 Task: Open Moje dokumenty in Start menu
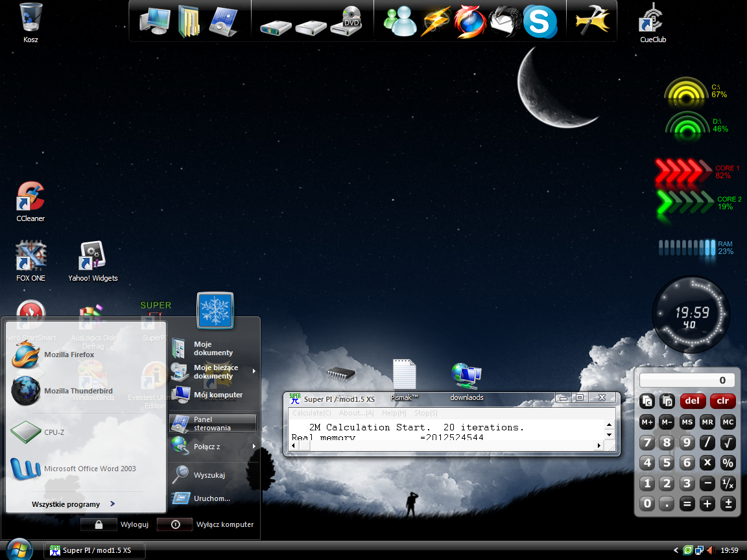pos(213,349)
